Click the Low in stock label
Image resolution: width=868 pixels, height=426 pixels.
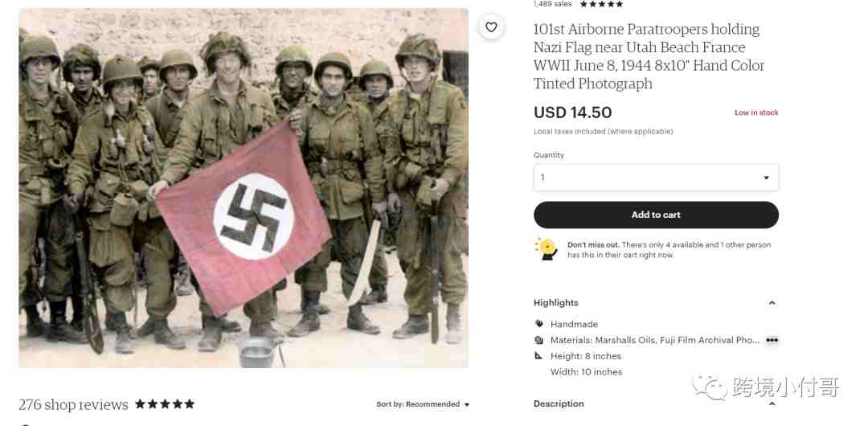(756, 113)
